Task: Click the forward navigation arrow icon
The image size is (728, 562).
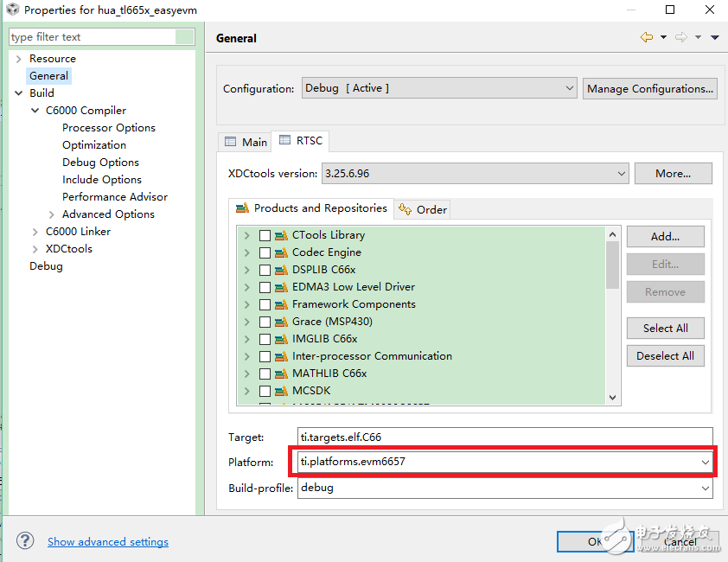Action: click(x=681, y=37)
